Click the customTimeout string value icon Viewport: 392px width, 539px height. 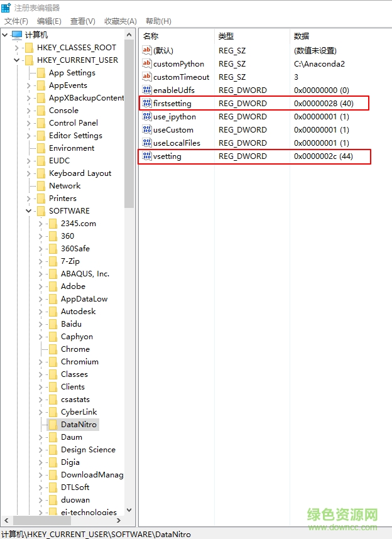click(147, 77)
